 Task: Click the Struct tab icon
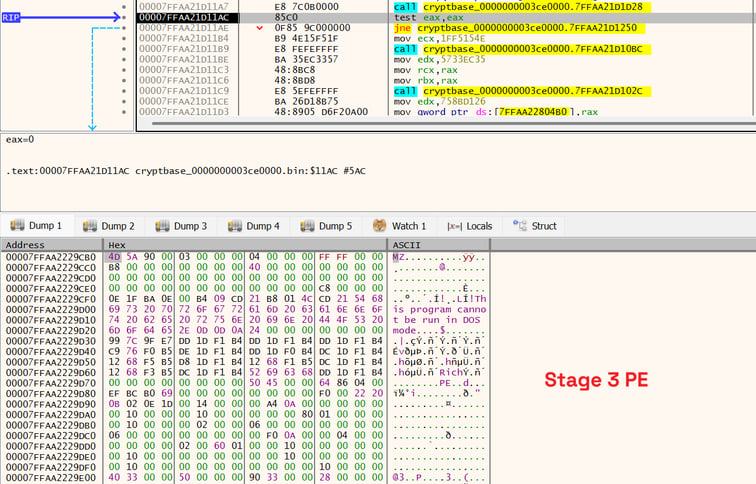click(520, 226)
